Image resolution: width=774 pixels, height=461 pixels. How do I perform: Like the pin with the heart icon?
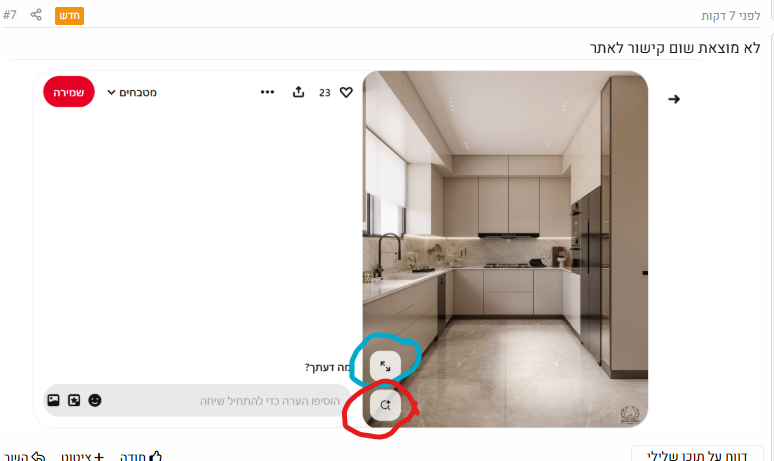tap(347, 92)
